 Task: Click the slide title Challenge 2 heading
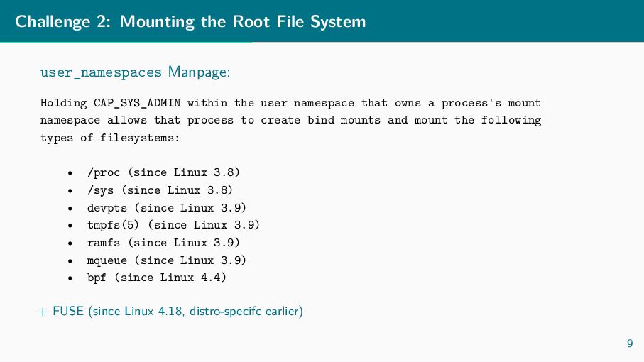tap(190, 22)
